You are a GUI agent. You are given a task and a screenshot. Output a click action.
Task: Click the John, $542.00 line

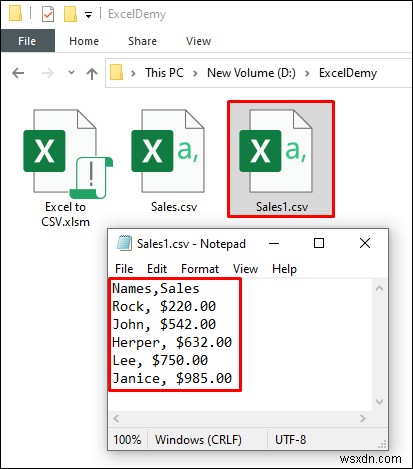(x=164, y=324)
